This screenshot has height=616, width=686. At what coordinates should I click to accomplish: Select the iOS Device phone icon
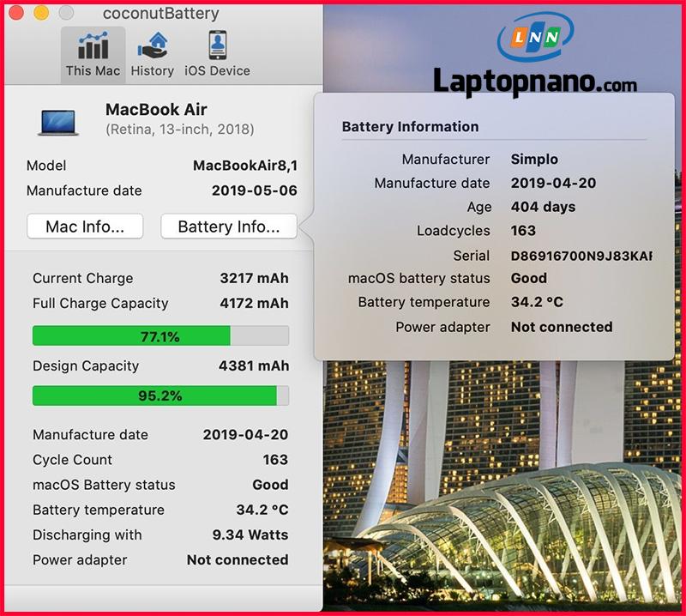tap(218, 45)
